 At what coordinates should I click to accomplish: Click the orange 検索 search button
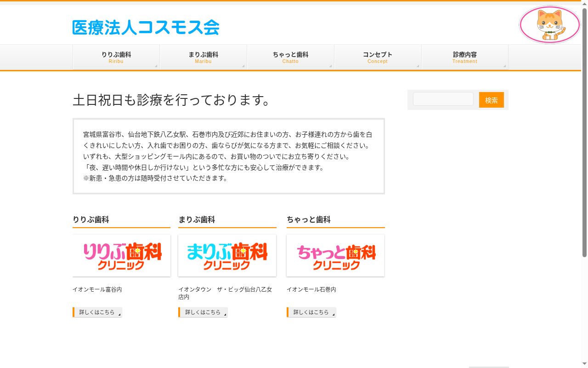492,100
